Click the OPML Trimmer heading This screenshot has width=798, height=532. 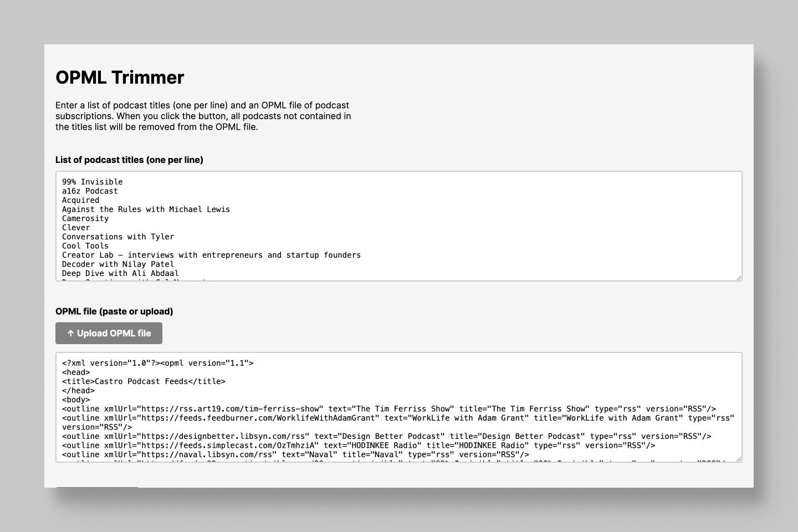(x=120, y=78)
